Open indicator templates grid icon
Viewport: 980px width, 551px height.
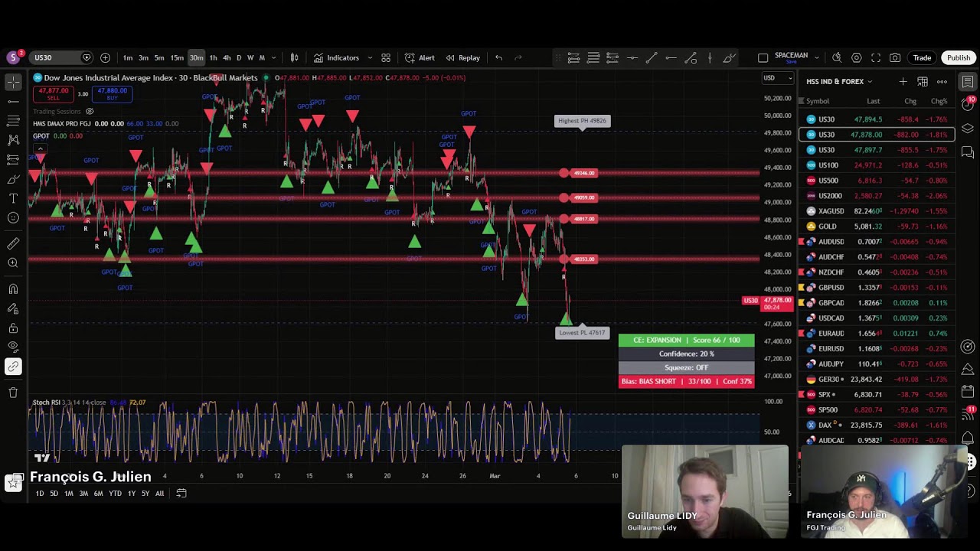coord(386,57)
